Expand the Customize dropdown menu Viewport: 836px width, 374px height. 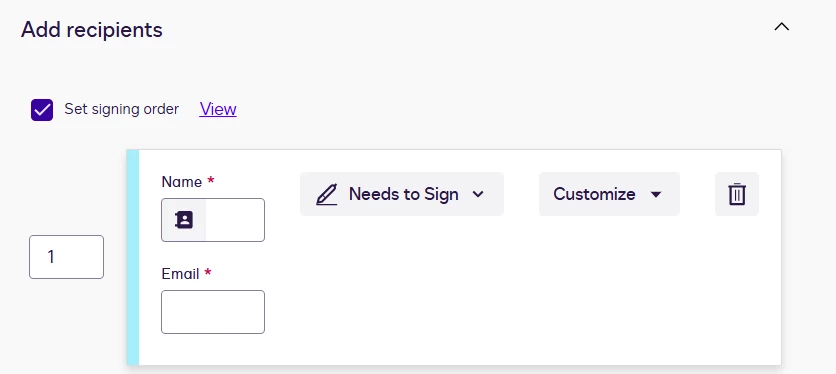[609, 194]
